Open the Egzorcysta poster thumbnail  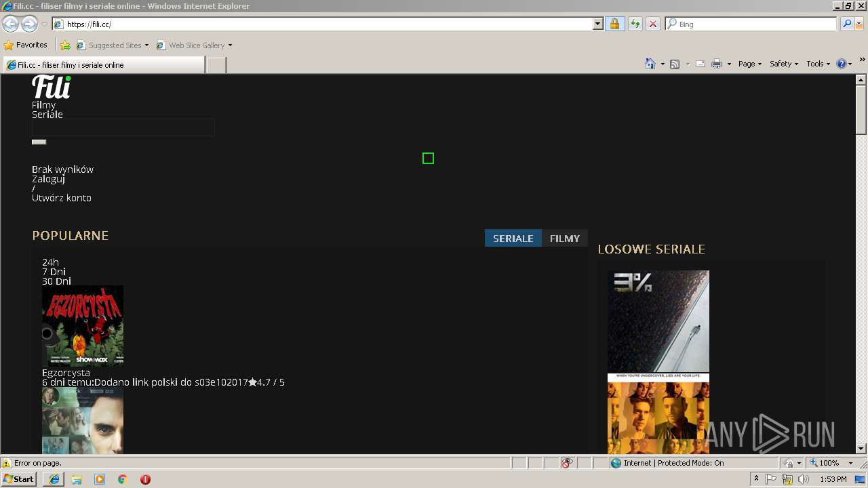click(x=83, y=326)
